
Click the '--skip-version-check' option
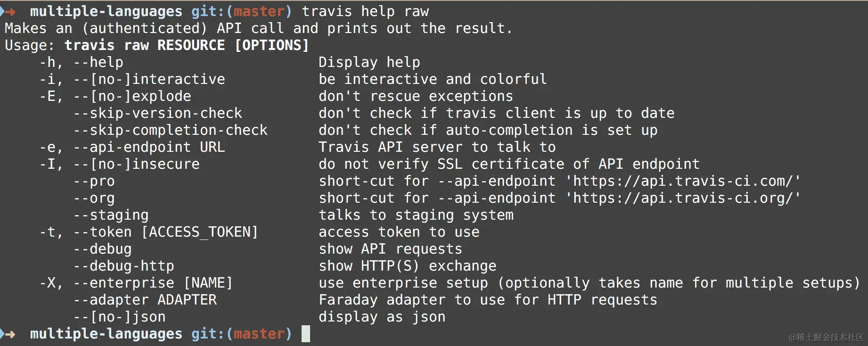pyautogui.click(x=158, y=113)
